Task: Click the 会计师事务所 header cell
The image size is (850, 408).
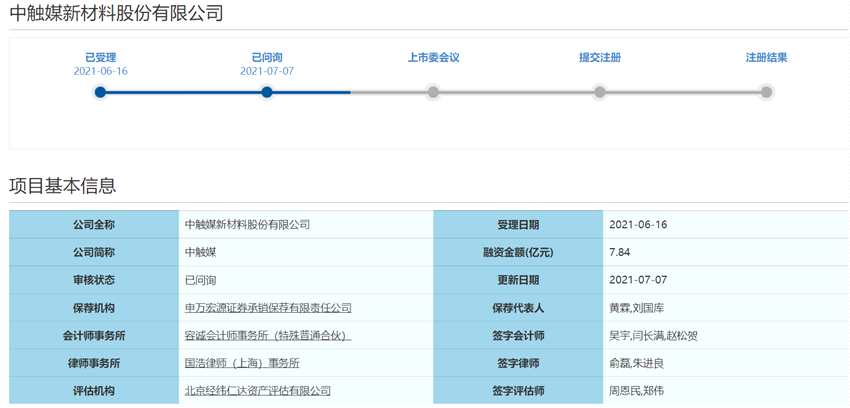Action: (94, 336)
